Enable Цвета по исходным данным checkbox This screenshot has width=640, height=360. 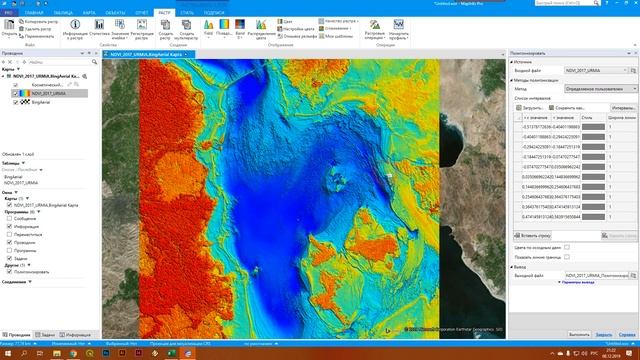(x=567, y=247)
